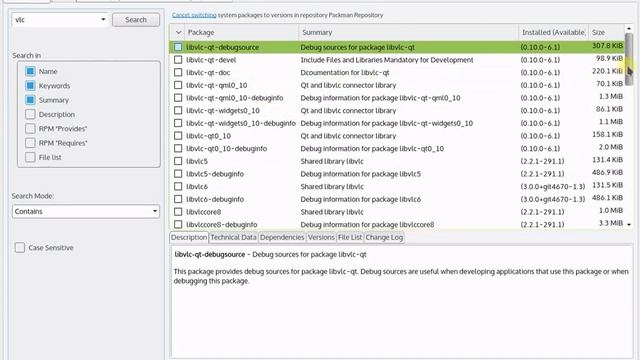Check the libvlc6 package checkbox
This screenshot has height=360, width=640.
pyautogui.click(x=178, y=186)
